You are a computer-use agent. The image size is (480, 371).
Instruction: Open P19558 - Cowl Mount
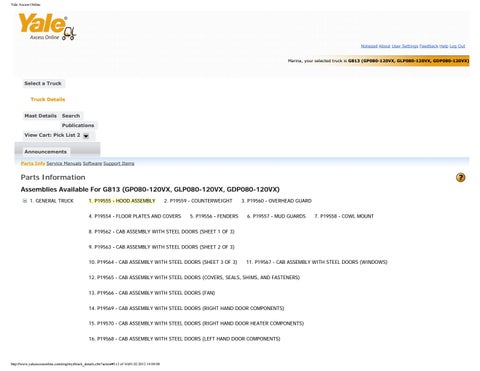click(x=344, y=216)
